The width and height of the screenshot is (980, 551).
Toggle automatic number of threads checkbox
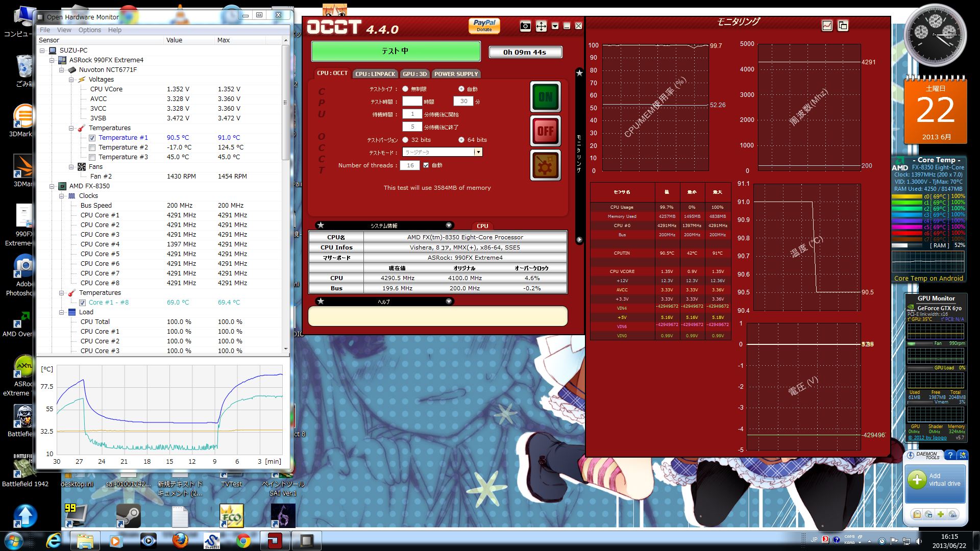tap(426, 165)
